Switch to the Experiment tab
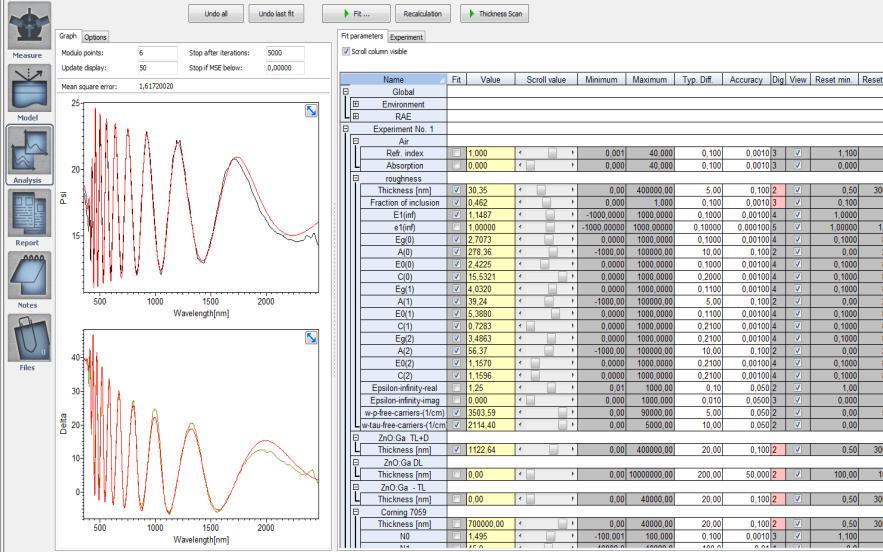883x552 pixels. (x=406, y=37)
